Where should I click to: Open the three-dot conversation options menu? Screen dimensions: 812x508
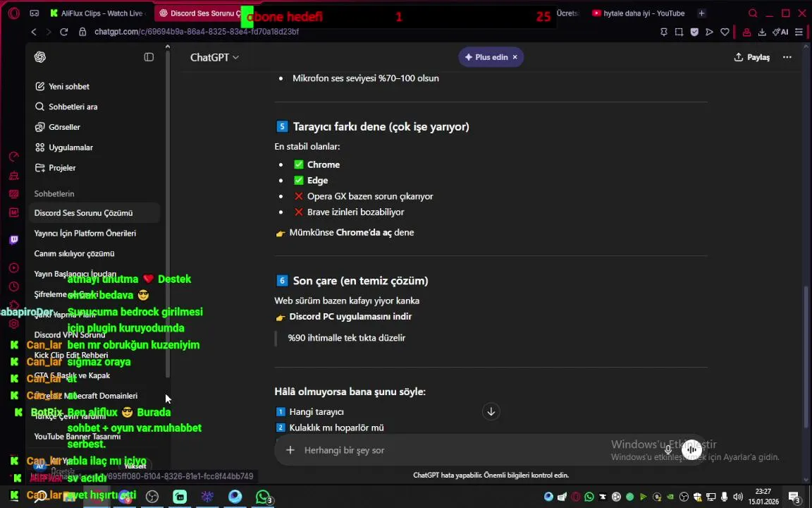coord(787,57)
